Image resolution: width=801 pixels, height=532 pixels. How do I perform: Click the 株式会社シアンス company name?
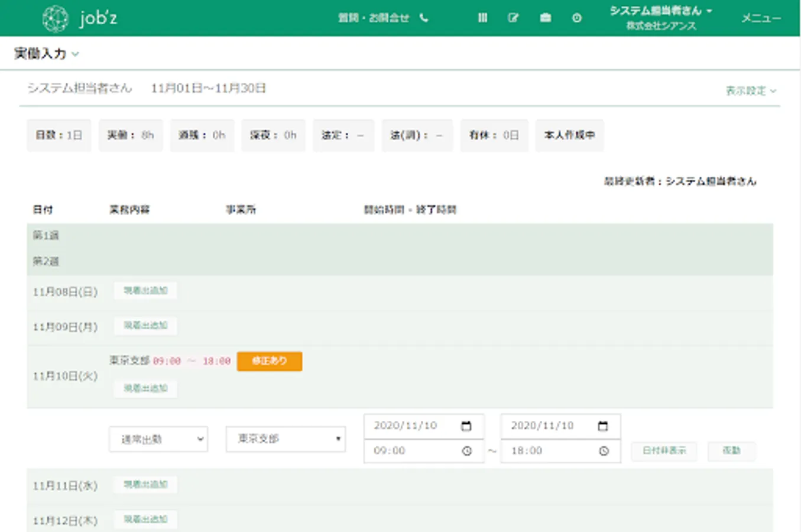[661, 26]
